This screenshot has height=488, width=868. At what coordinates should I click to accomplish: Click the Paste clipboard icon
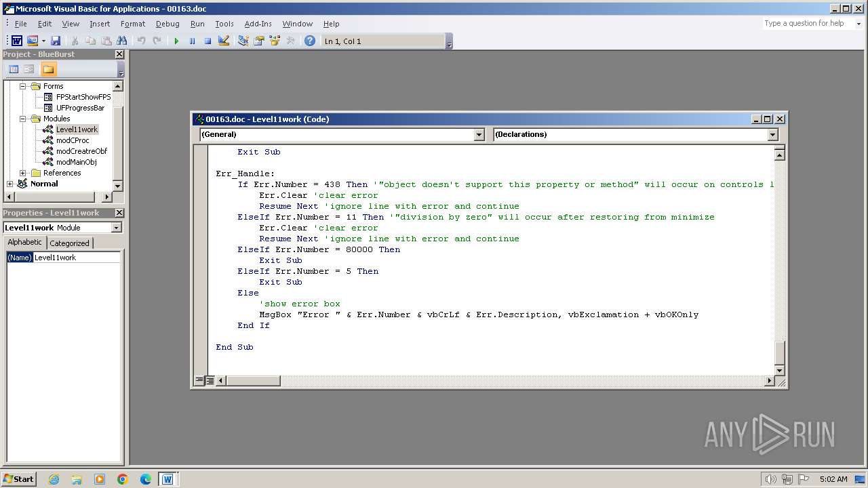coord(106,41)
